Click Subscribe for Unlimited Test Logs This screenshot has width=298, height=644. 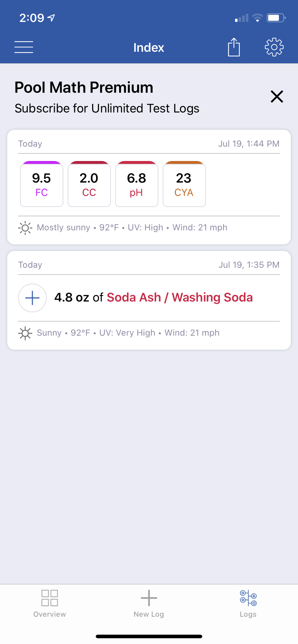point(107,109)
